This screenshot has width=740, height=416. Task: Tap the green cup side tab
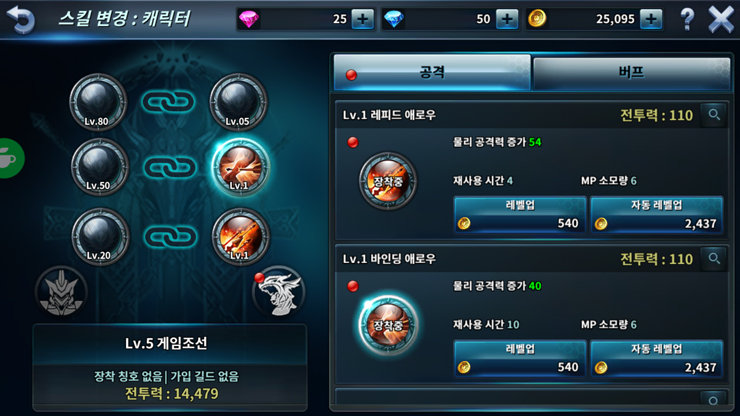click(10, 159)
